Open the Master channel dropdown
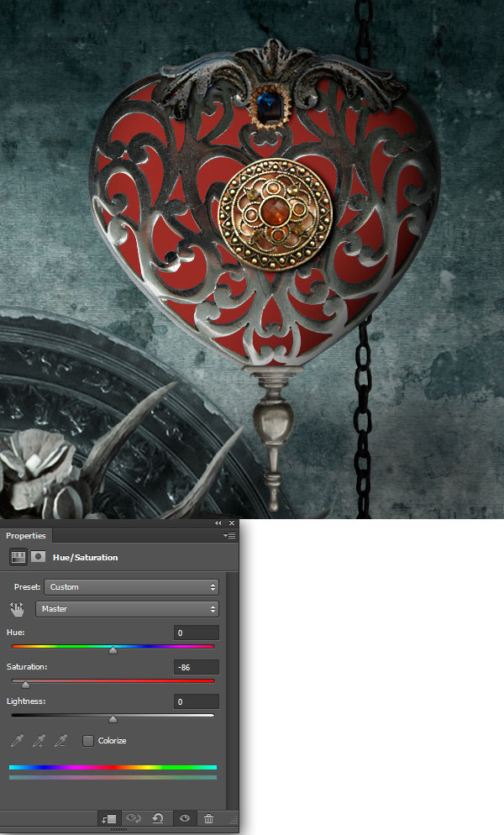Image resolution: width=504 pixels, height=835 pixels. (x=127, y=609)
